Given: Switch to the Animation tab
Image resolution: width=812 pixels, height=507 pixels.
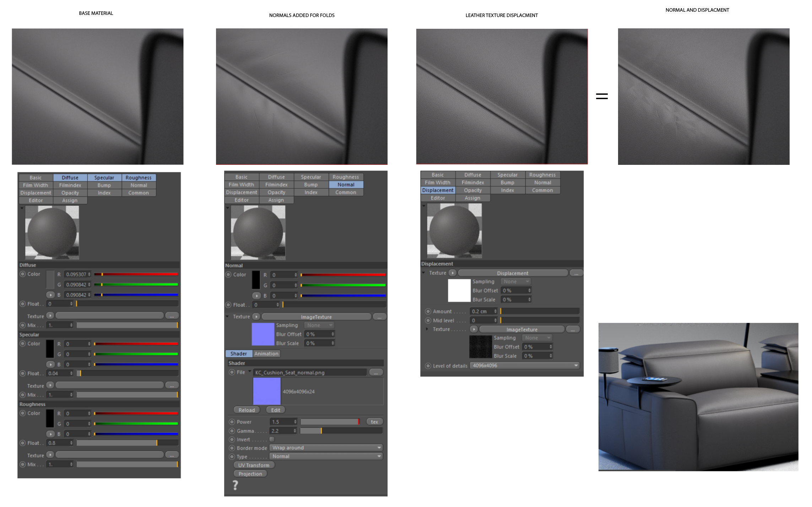Looking at the screenshot, I should (266, 354).
